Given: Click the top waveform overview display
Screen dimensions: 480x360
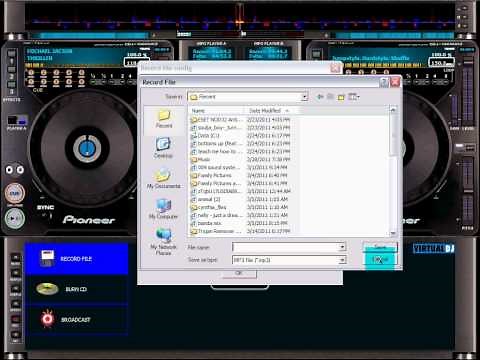Looking at the screenshot, I should point(240,18).
